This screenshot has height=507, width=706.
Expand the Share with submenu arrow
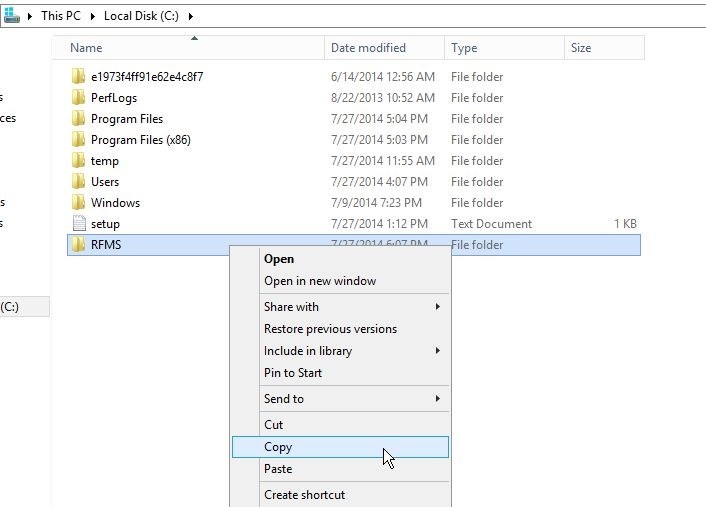click(x=437, y=307)
